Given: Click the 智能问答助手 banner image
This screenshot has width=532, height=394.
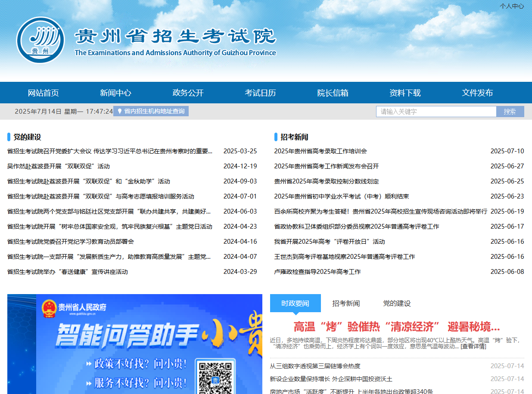Looking at the screenshot, I should pyautogui.click(x=134, y=336).
